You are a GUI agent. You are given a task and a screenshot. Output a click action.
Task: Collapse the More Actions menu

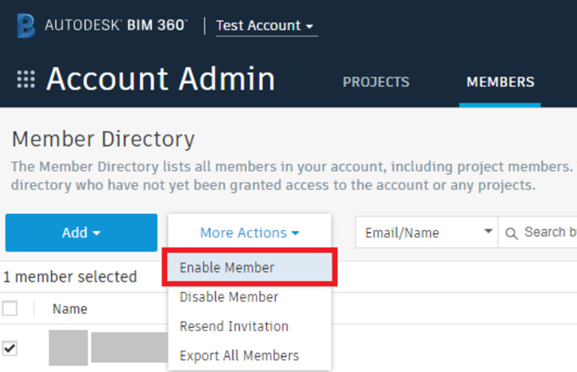click(249, 233)
